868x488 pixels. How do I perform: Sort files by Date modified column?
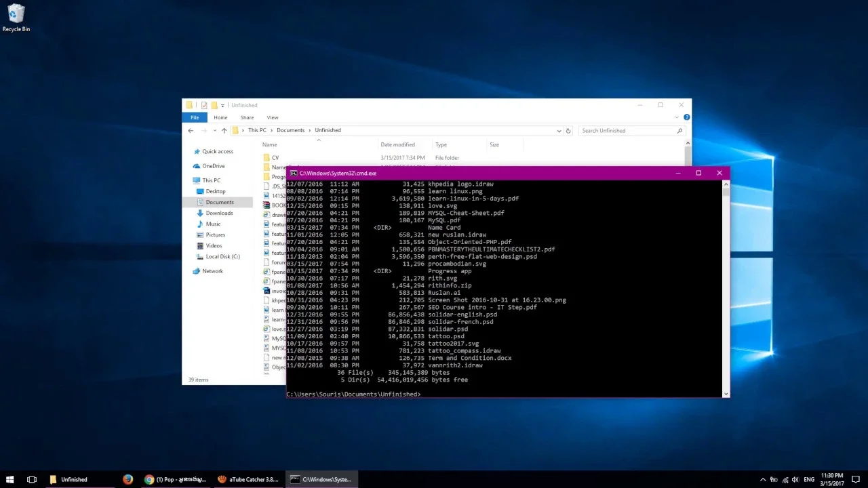click(x=397, y=144)
